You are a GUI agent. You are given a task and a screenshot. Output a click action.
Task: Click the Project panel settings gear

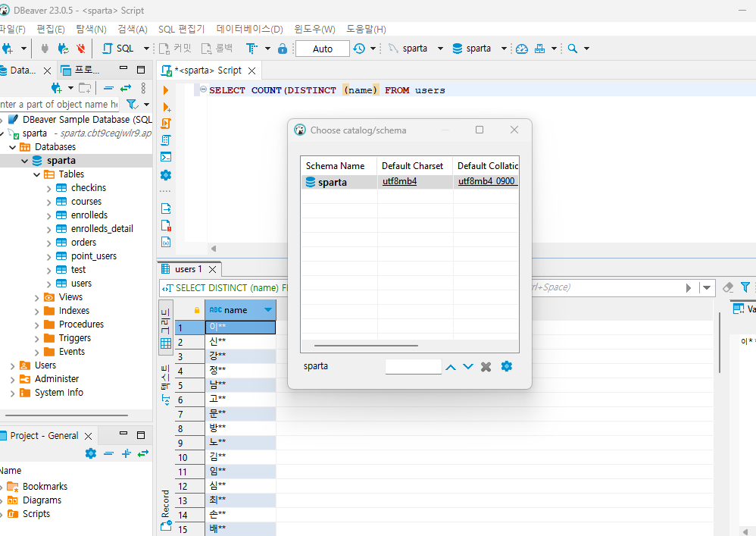(91, 453)
